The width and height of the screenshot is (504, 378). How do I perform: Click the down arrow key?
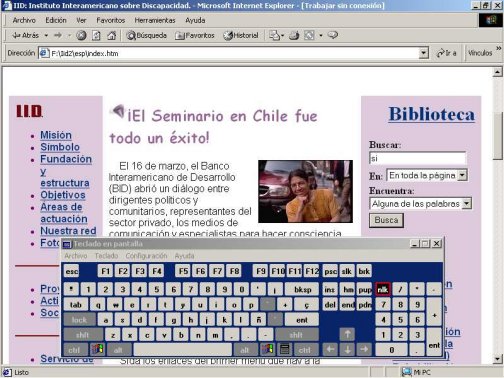pos(347,349)
